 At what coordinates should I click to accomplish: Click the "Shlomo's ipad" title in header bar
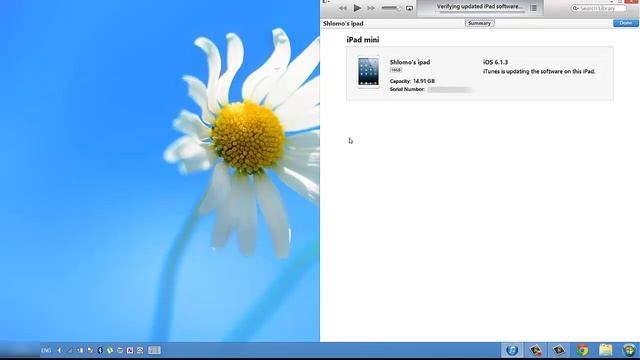click(x=343, y=24)
